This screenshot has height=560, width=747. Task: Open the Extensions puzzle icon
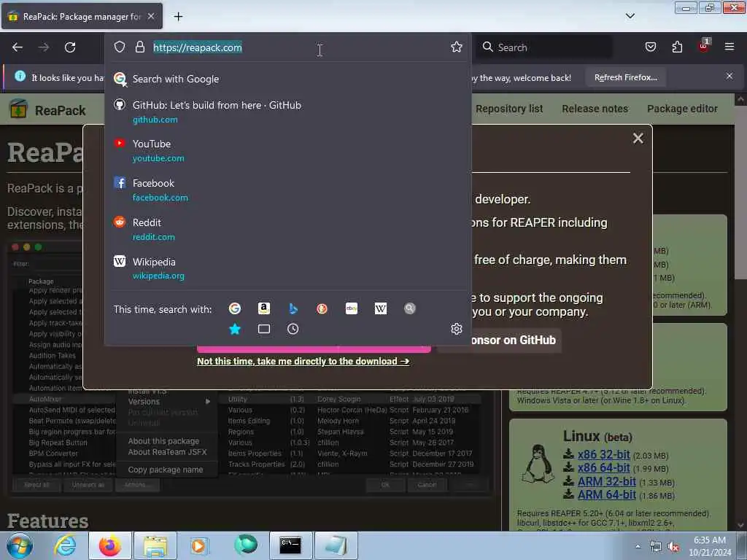point(677,47)
